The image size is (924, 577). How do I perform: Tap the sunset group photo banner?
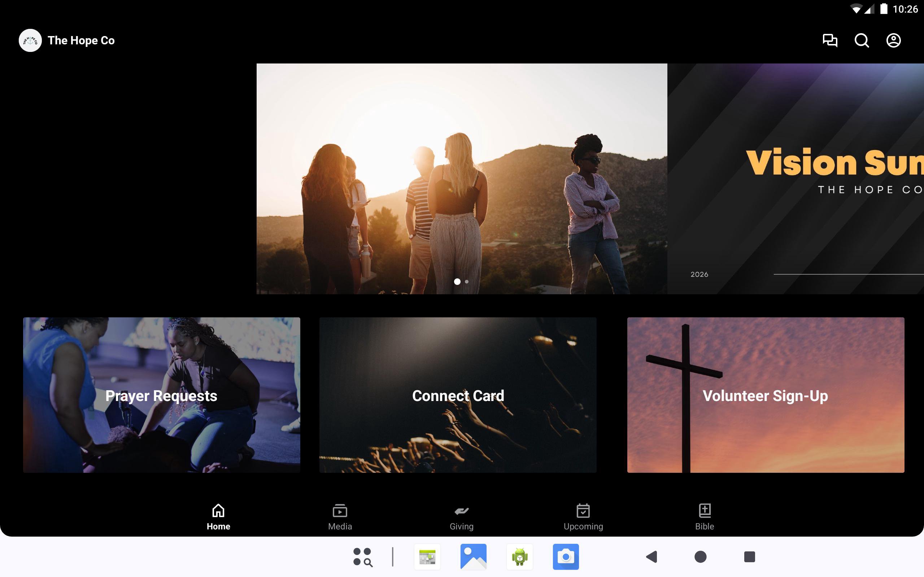tap(462, 179)
